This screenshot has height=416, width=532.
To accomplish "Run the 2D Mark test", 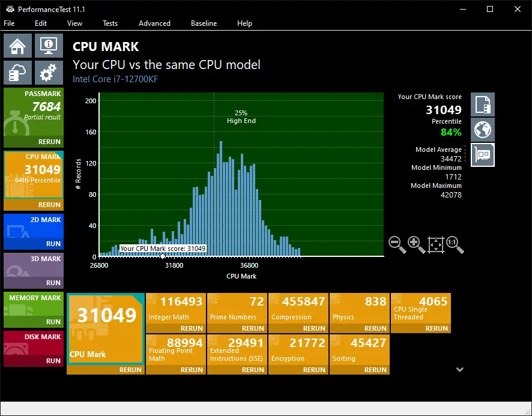I will tap(53, 244).
